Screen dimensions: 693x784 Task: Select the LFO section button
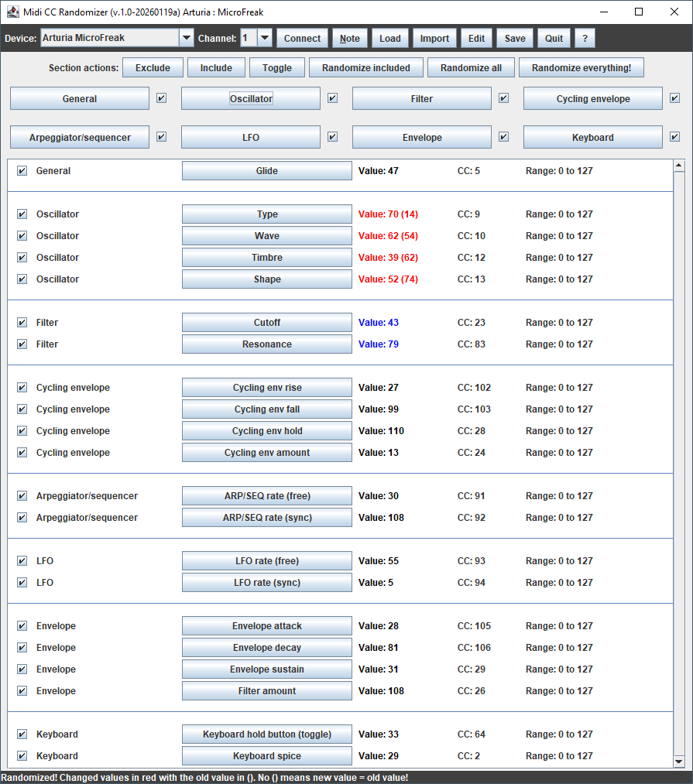pyautogui.click(x=250, y=137)
